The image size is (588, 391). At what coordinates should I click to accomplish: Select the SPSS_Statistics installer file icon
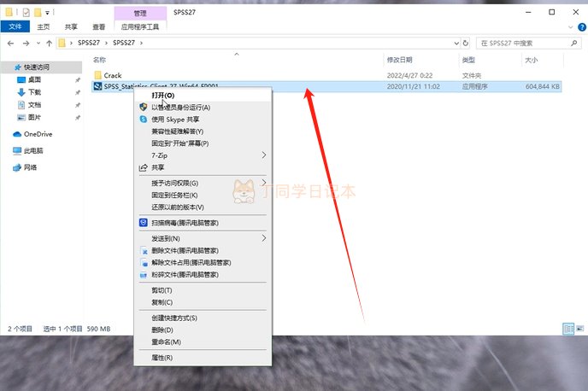98,86
